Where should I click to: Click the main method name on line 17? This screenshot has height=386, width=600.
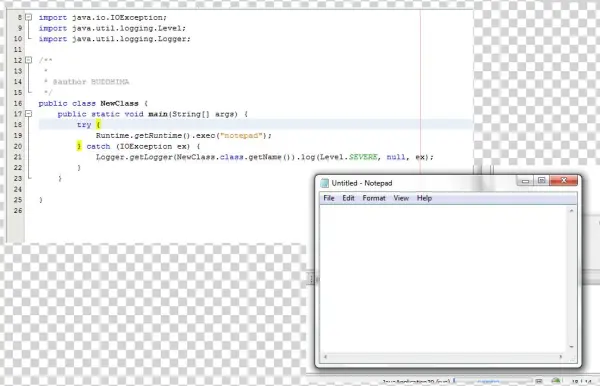tap(158, 114)
